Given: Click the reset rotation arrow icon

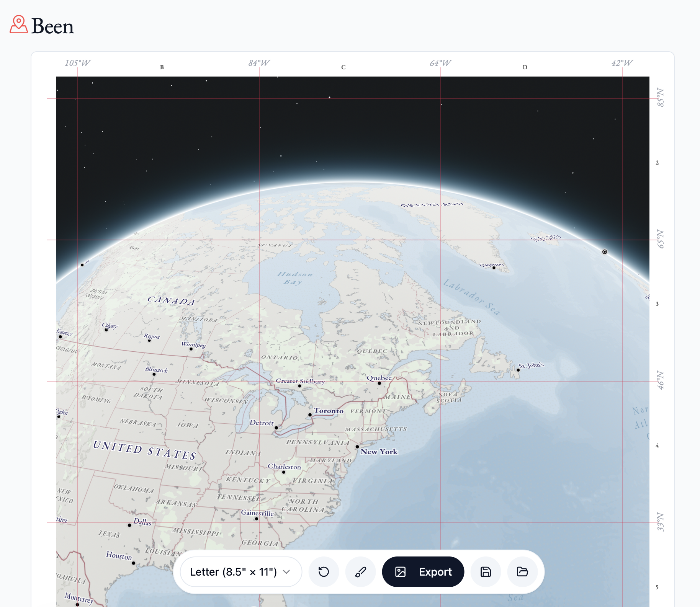Looking at the screenshot, I should click(x=324, y=572).
